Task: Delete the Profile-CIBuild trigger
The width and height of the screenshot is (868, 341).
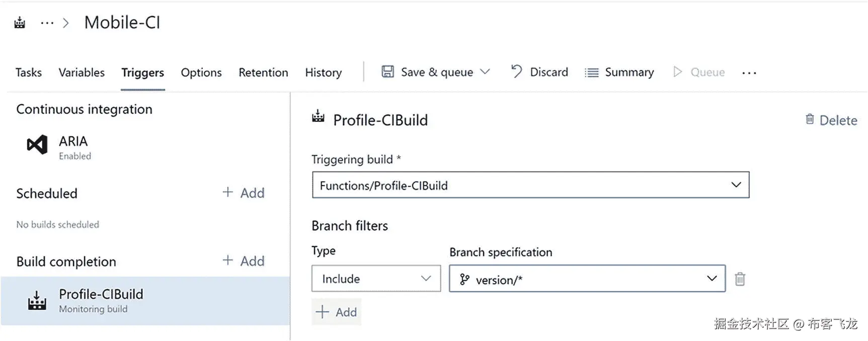Action: click(x=831, y=120)
